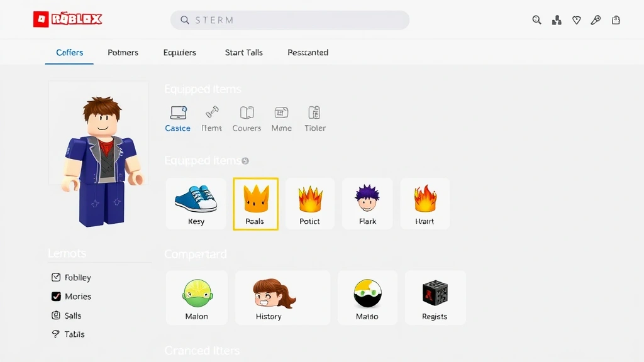This screenshot has height=362, width=644.
Task: Go to the Pesscanted tab
Action: tap(308, 53)
